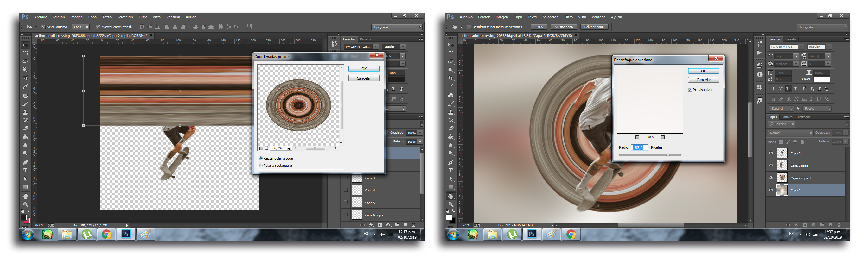
Task: Open the Fuerte anti-aliasing dropdown
Action: (x=817, y=109)
